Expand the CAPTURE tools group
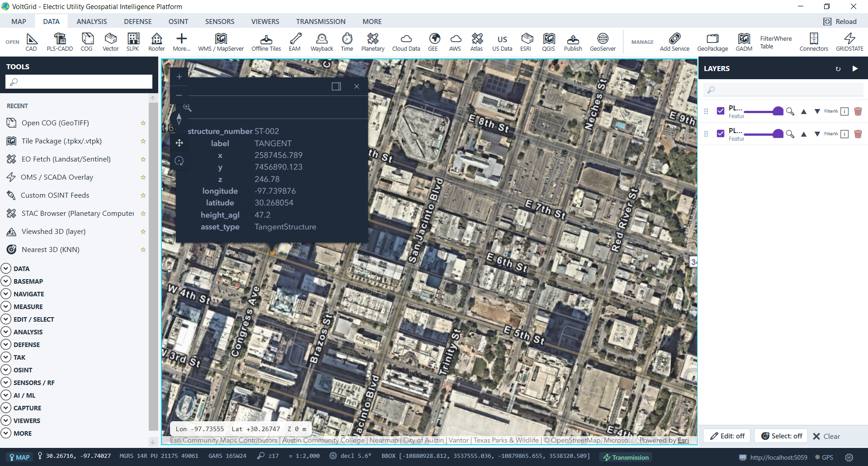 (x=21, y=408)
